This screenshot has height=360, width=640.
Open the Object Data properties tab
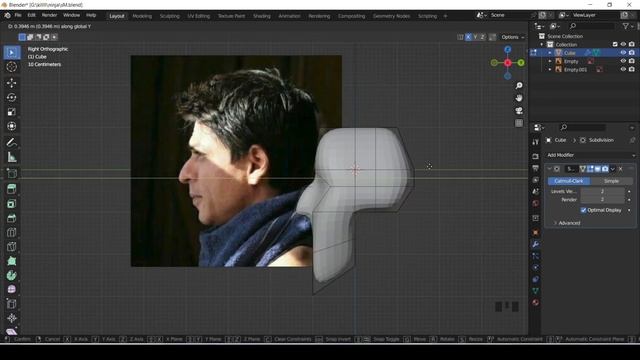pyautogui.click(x=536, y=291)
